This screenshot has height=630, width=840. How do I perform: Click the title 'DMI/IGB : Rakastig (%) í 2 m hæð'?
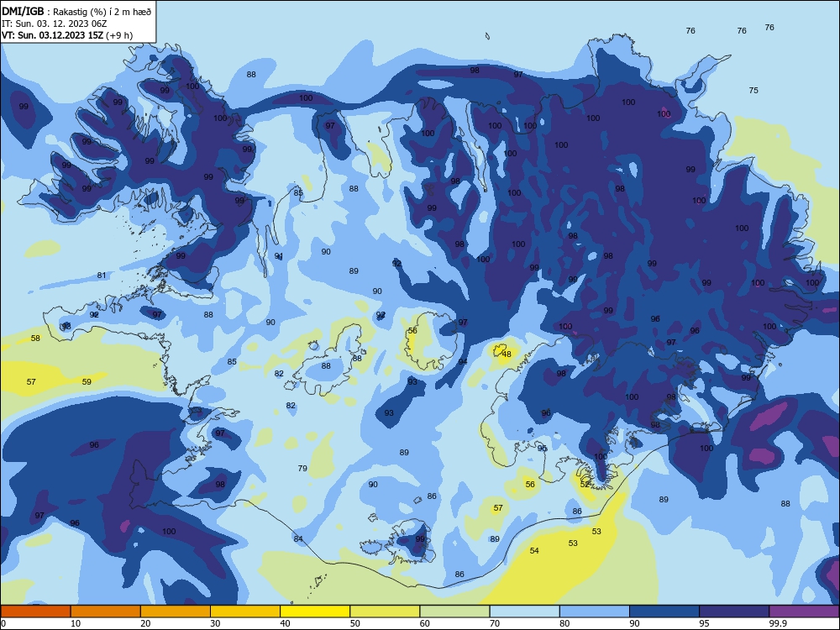click(76, 12)
